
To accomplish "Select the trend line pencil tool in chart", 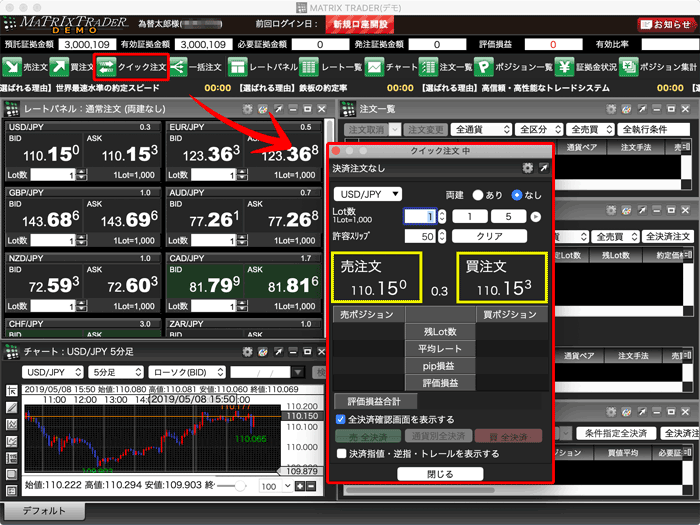I will coord(12,407).
